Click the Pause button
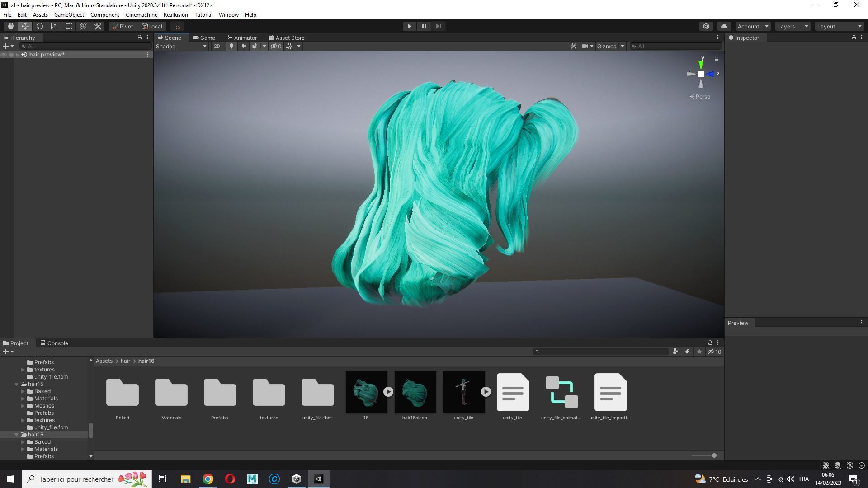Screen dimensions: 868x488 point(424,26)
